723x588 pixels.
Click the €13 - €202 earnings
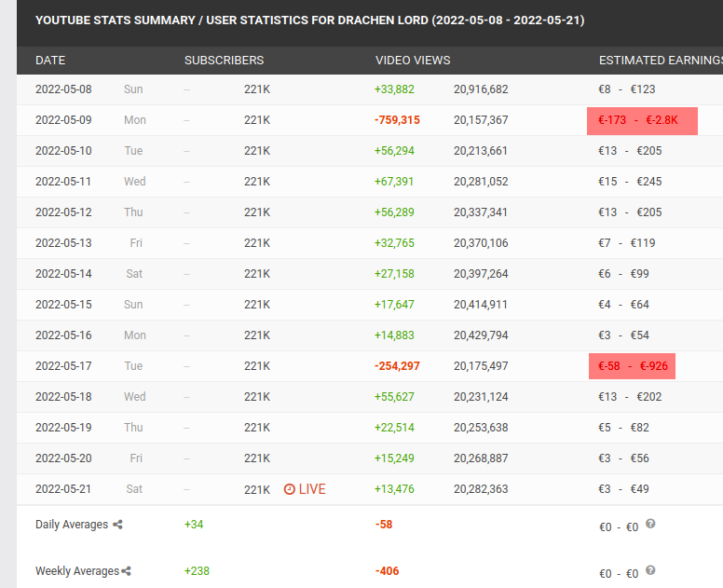point(630,397)
